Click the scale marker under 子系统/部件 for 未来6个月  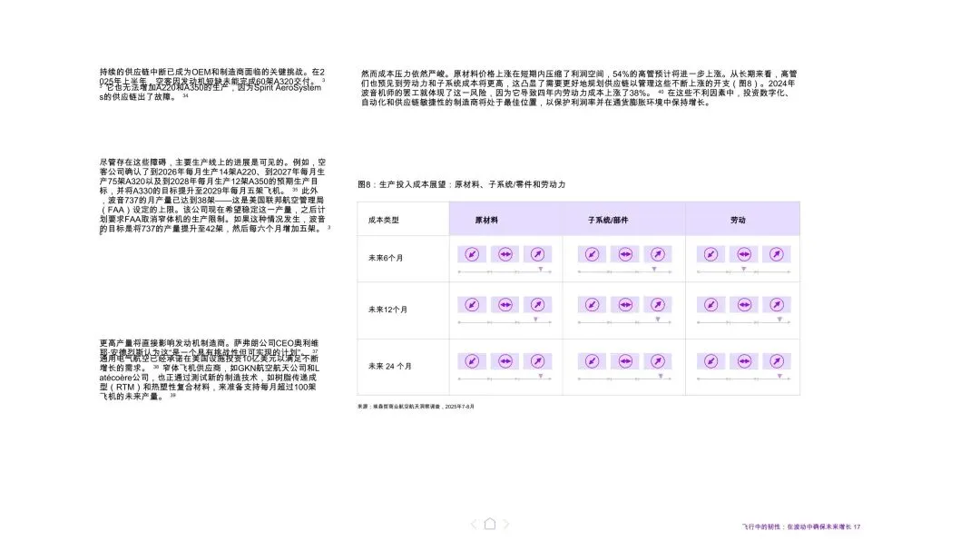click(654, 269)
